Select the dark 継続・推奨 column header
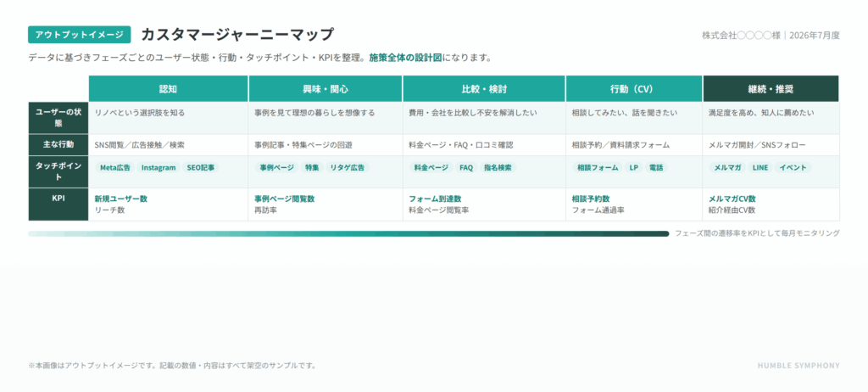Image resolution: width=868 pixels, height=392 pixels. 771,89
